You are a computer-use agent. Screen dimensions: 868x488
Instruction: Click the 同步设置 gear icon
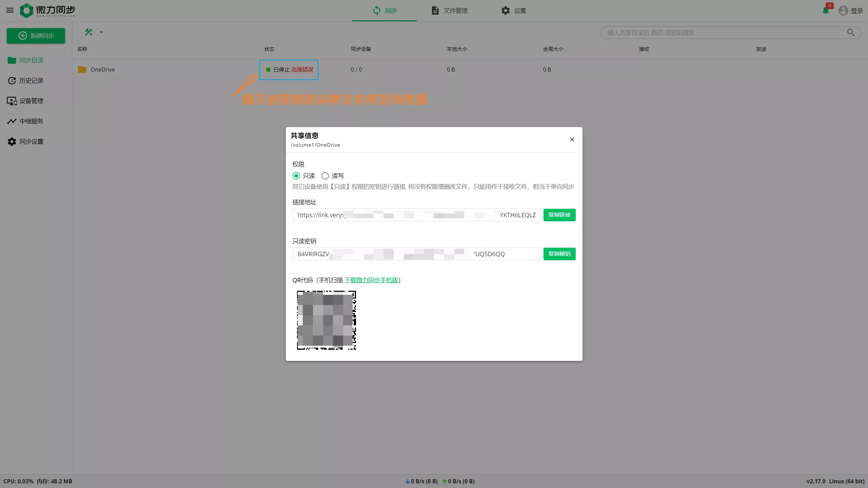click(12, 142)
